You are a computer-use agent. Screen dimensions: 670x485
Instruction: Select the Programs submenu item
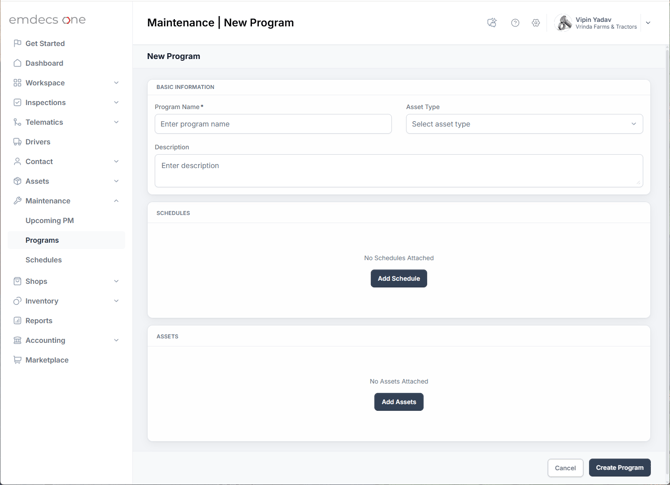[x=66, y=240]
